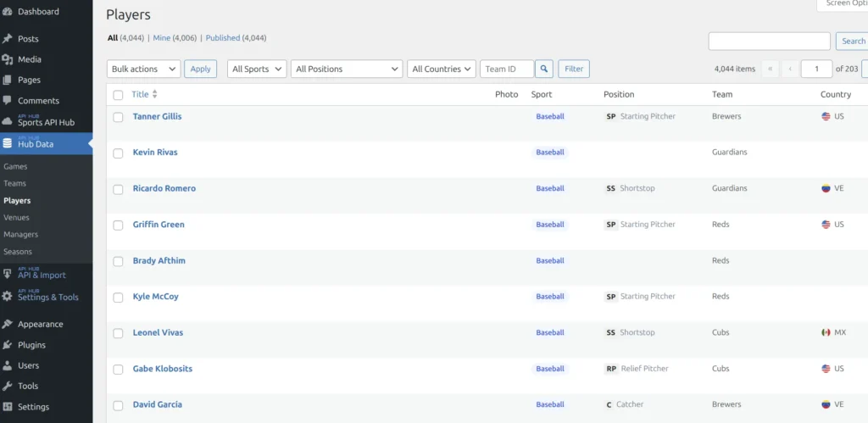Viewport: 868px width, 423px height.
Task: Open the All Countries dropdown
Action: (x=441, y=69)
